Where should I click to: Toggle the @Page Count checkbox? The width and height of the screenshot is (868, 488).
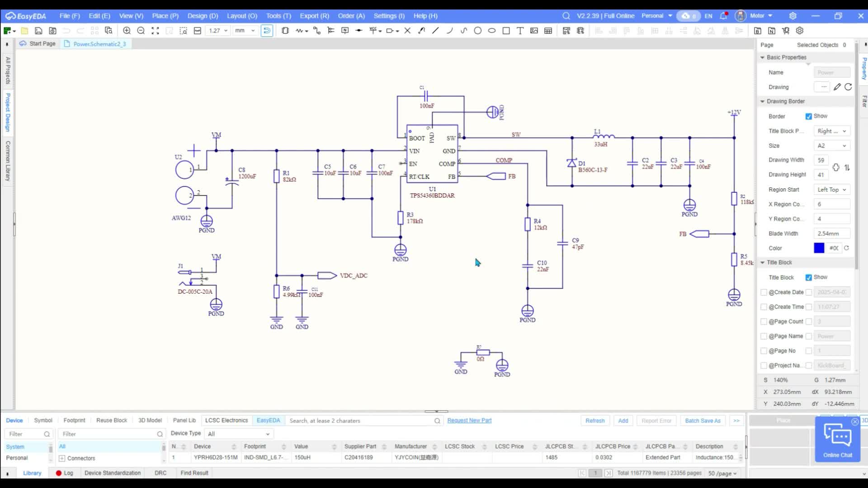click(764, 322)
